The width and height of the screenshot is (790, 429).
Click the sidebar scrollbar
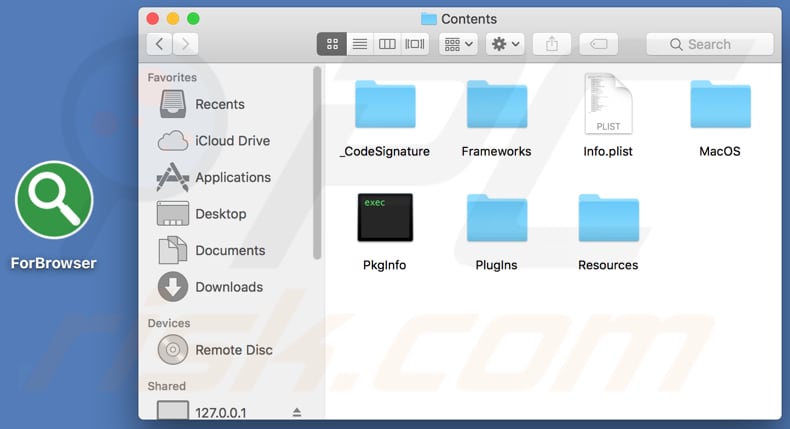(317, 163)
